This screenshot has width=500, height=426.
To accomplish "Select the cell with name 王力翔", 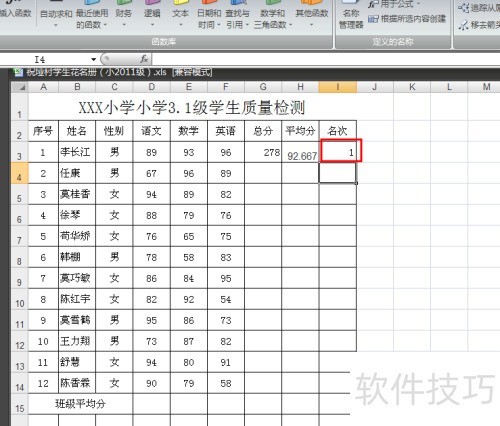I will click(x=77, y=341).
